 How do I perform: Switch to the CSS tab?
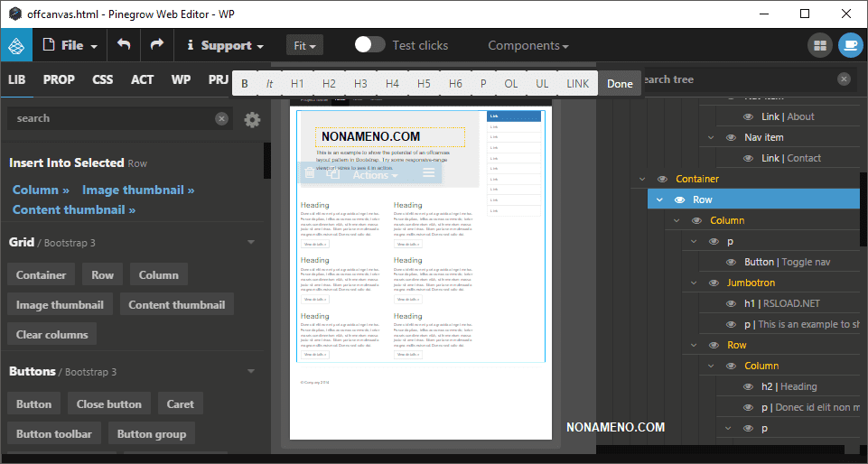pyautogui.click(x=102, y=79)
